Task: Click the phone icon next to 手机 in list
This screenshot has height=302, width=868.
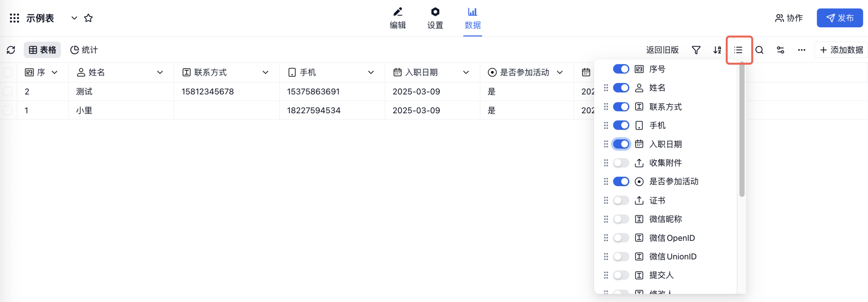Action: click(x=639, y=125)
